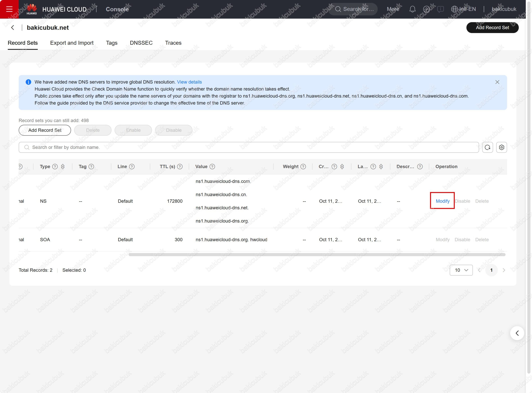Go back with the arrow beside bakicubuk.net

pyautogui.click(x=13, y=28)
